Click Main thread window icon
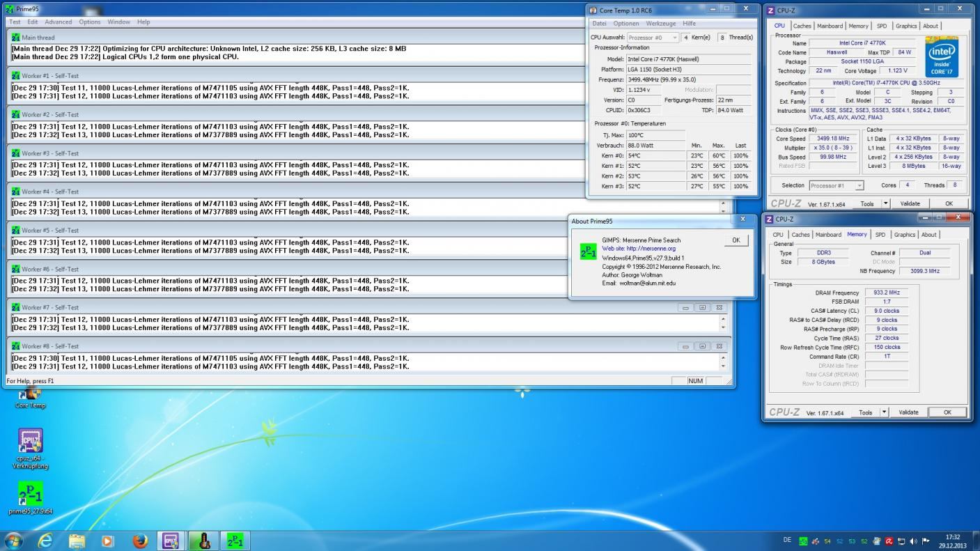The image size is (980, 551). coord(15,38)
